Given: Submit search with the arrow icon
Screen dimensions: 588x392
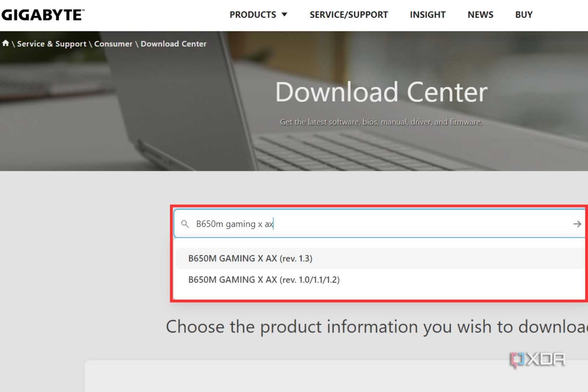Looking at the screenshot, I should [x=577, y=224].
